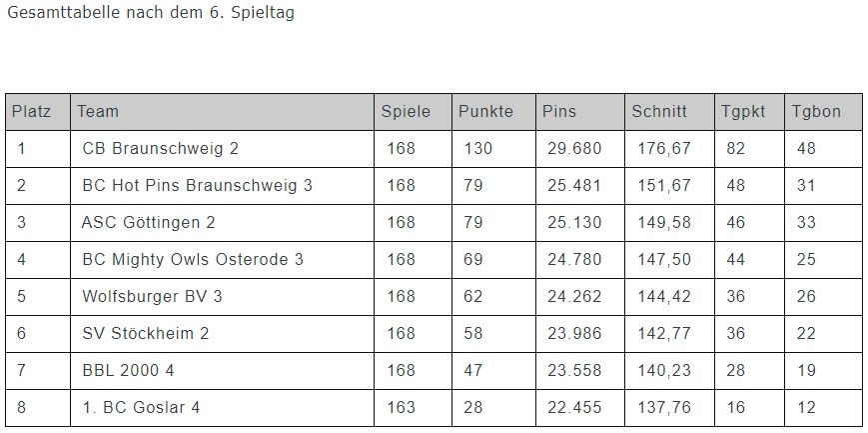Click the ASC Göttingen 2 team cell
Viewport: 868px width, 433px height.
148,223
